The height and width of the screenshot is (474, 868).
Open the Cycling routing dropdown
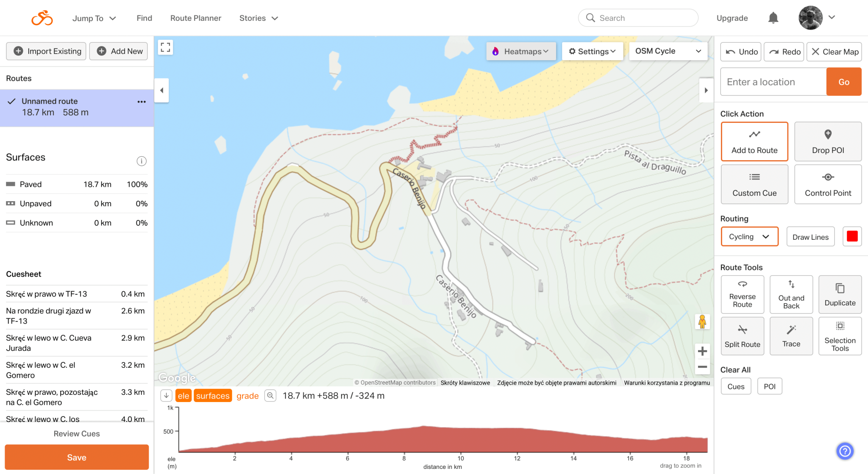749,237
